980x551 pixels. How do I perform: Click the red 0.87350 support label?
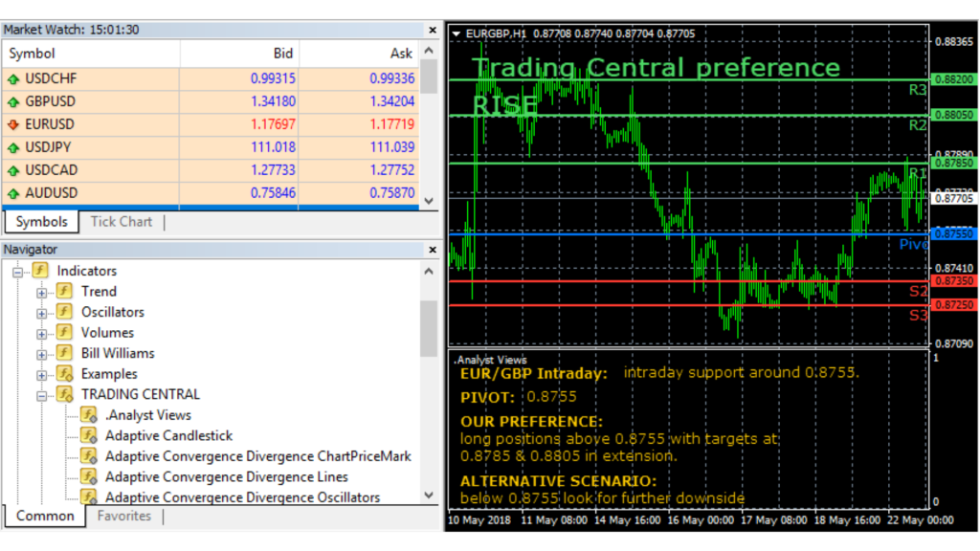[954, 281]
